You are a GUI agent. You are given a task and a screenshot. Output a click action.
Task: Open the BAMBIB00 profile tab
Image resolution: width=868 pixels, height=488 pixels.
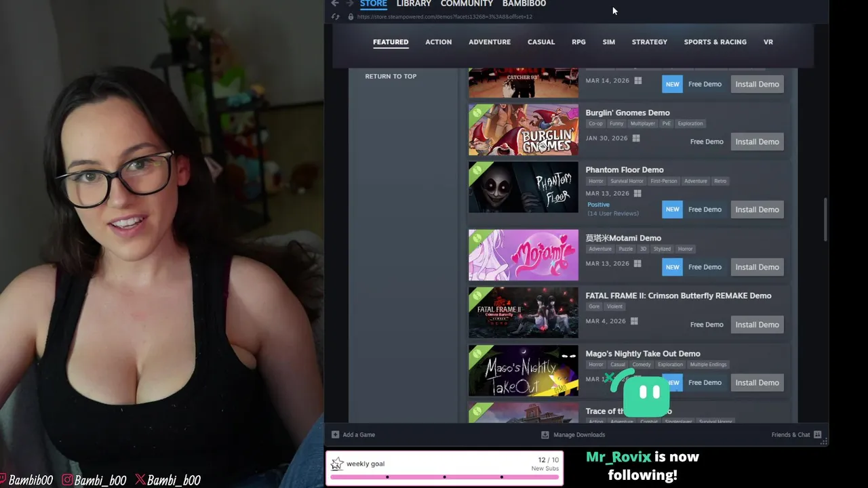(x=524, y=3)
